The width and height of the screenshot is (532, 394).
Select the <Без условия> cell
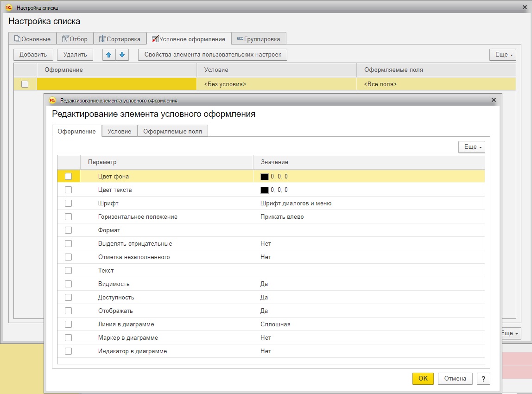pos(277,84)
